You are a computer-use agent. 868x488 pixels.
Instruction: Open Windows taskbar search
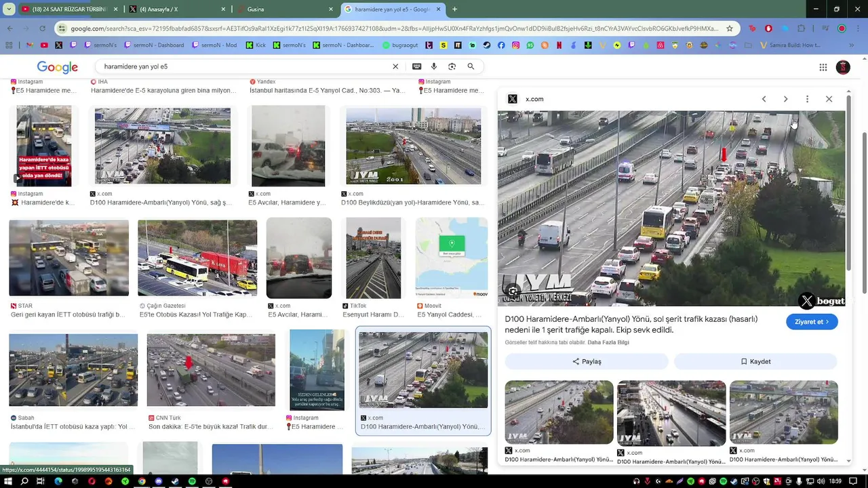pyautogui.click(x=24, y=481)
